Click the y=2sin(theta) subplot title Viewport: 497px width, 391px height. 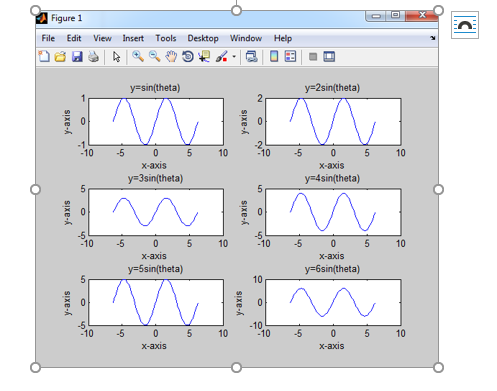(x=332, y=88)
